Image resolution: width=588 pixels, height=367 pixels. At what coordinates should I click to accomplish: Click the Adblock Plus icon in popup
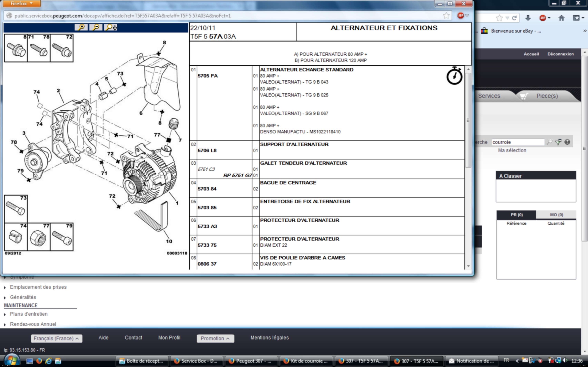click(x=460, y=15)
